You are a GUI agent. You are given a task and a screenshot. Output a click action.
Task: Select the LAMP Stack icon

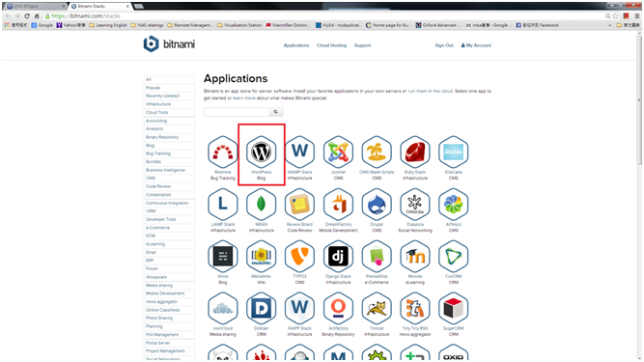pyautogui.click(x=223, y=205)
